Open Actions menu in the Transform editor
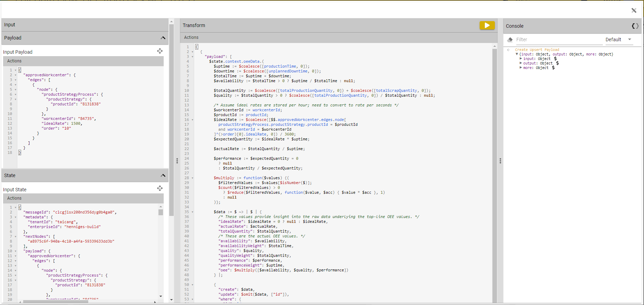Image resolution: width=644 pixels, height=305 pixels. [x=191, y=37]
